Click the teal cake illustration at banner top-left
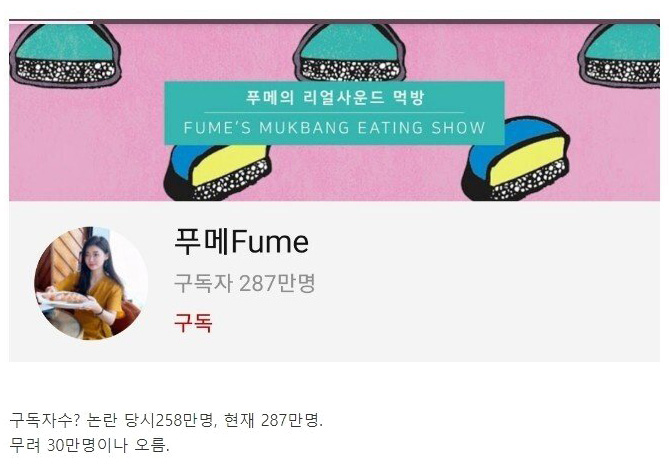The image size is (669, 470). (x=65, y=55)
